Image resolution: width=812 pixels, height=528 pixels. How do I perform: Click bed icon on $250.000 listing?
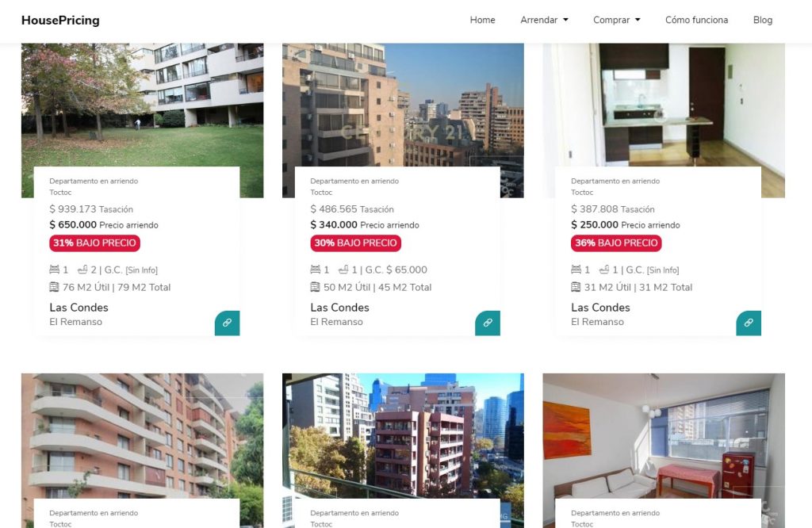coord(576,270)
